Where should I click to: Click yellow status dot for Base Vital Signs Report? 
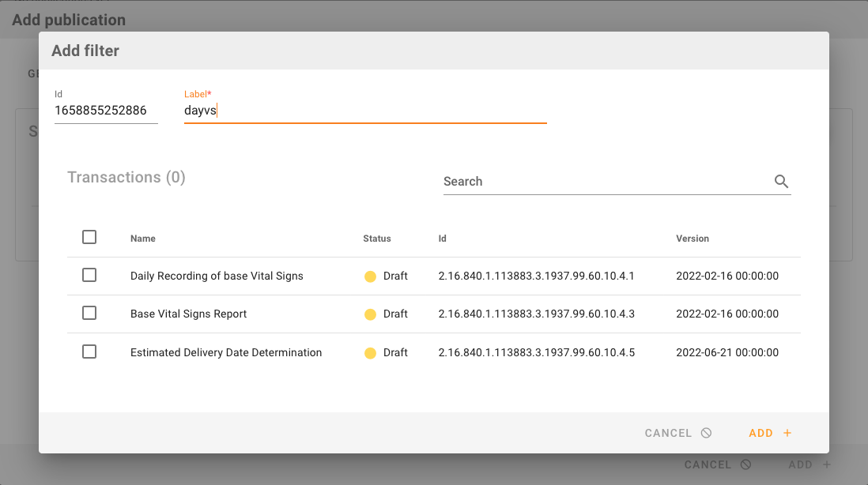(370, 314)
